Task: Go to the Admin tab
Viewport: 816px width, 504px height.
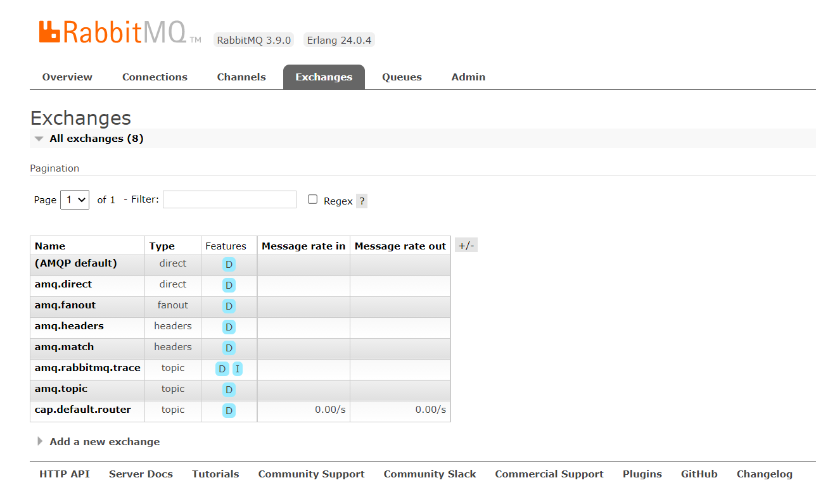Action: tap(468, 77)
